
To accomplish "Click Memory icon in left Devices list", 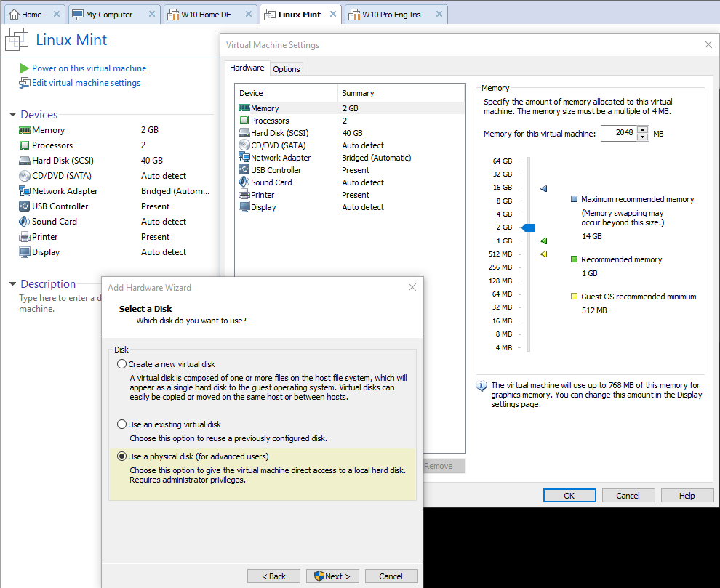I will point(24,130).
